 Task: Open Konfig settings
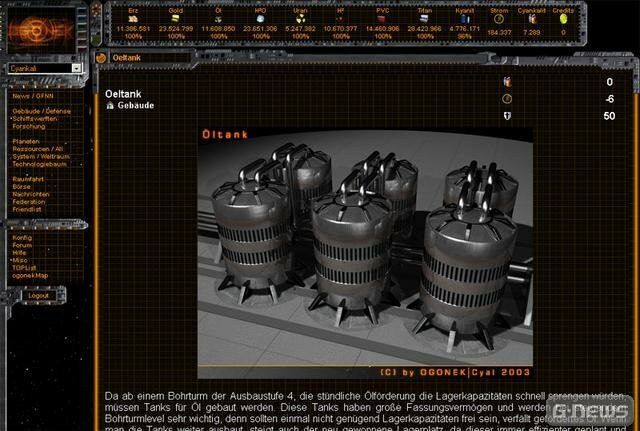coord(22,238)
